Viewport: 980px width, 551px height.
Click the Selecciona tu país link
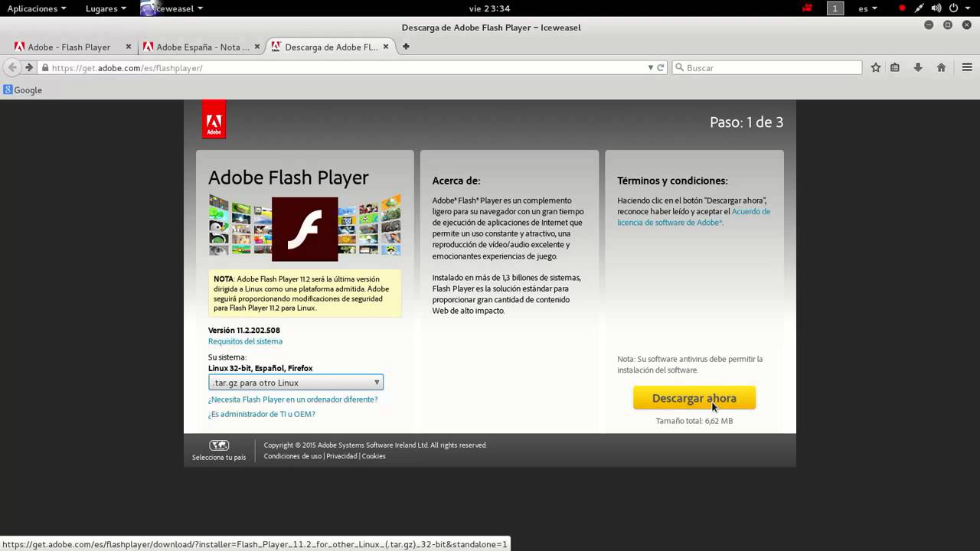tap(219, 458)
